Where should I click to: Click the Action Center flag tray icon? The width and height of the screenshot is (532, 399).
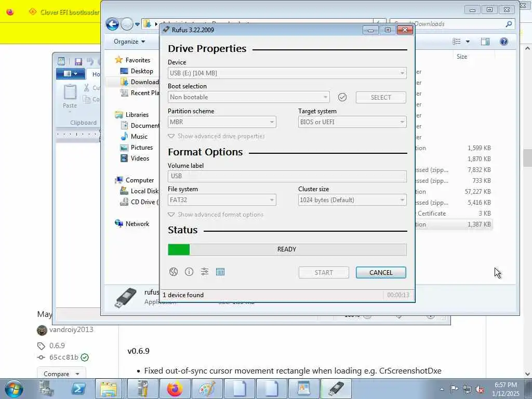point(454,389)
